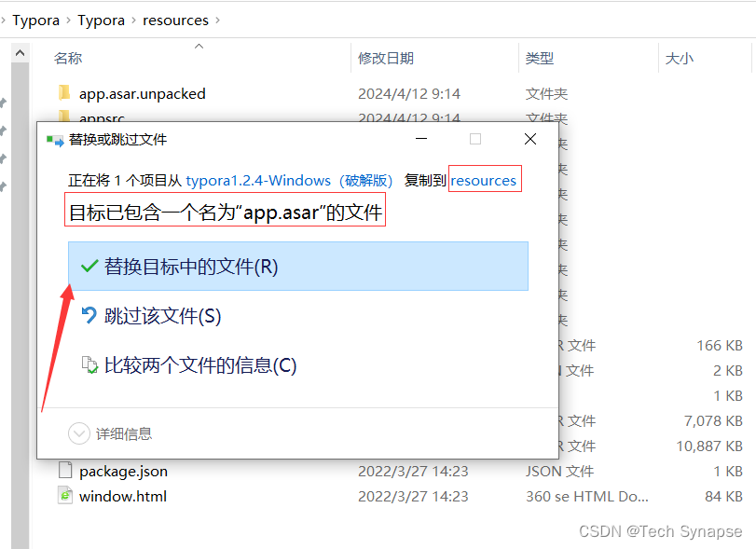Open the resources destination link in dialog

coord(483,180)
